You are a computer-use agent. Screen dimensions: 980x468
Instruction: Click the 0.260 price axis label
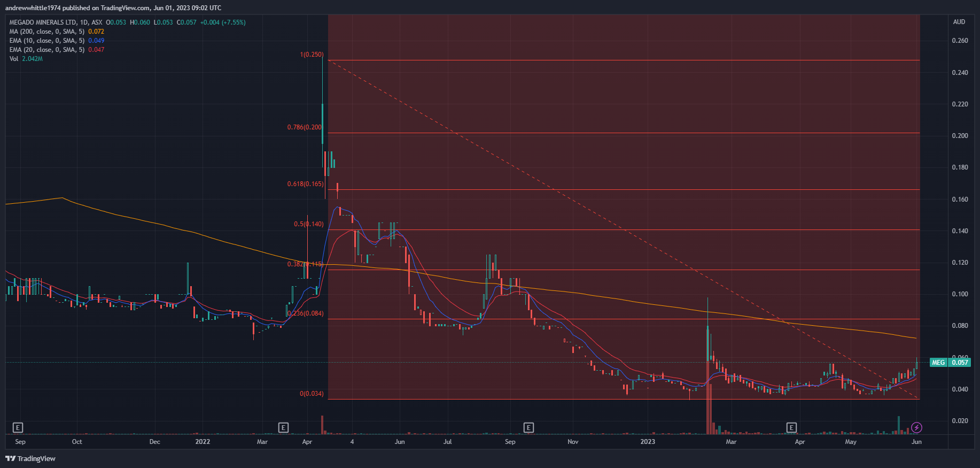960,41
